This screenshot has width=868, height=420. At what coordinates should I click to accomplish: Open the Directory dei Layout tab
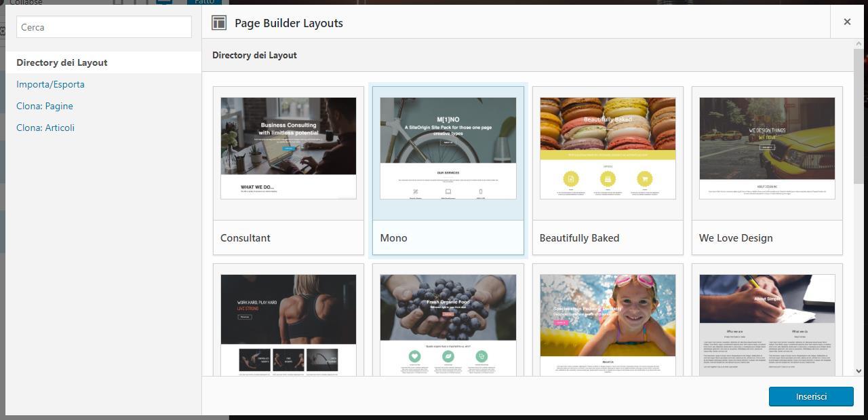click(62, 62)
